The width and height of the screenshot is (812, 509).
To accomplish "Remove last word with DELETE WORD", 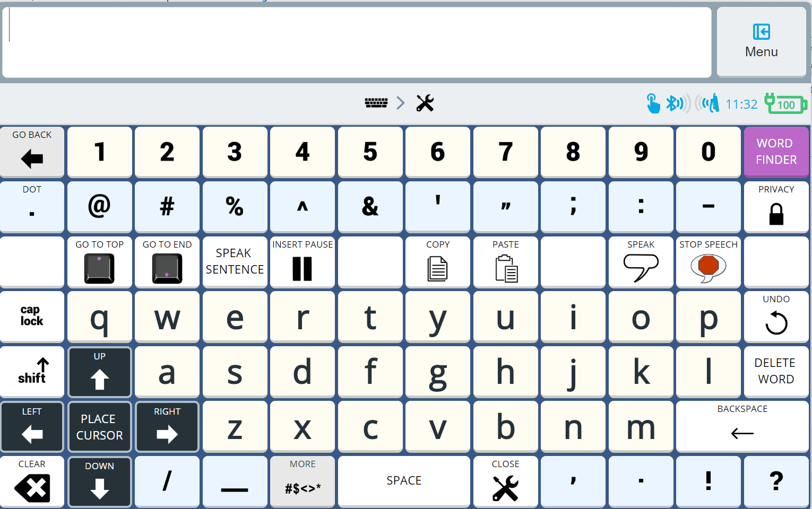I will coord(776,372).
